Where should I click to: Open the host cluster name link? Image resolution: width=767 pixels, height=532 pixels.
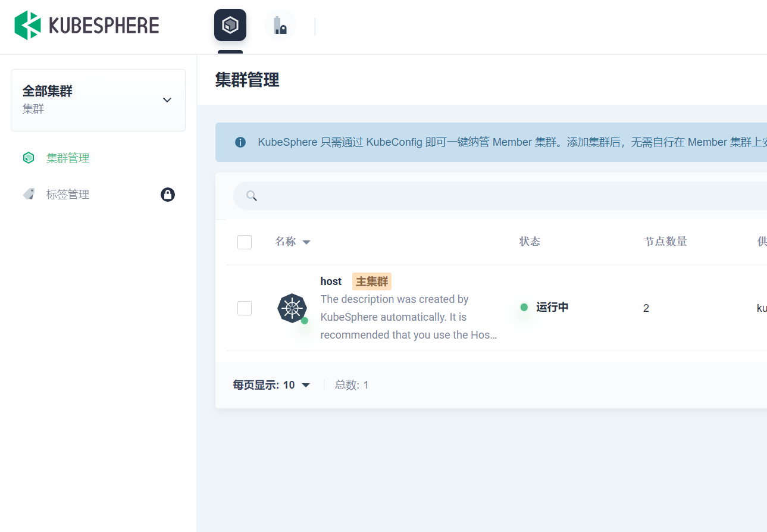(x=331, y=281)
